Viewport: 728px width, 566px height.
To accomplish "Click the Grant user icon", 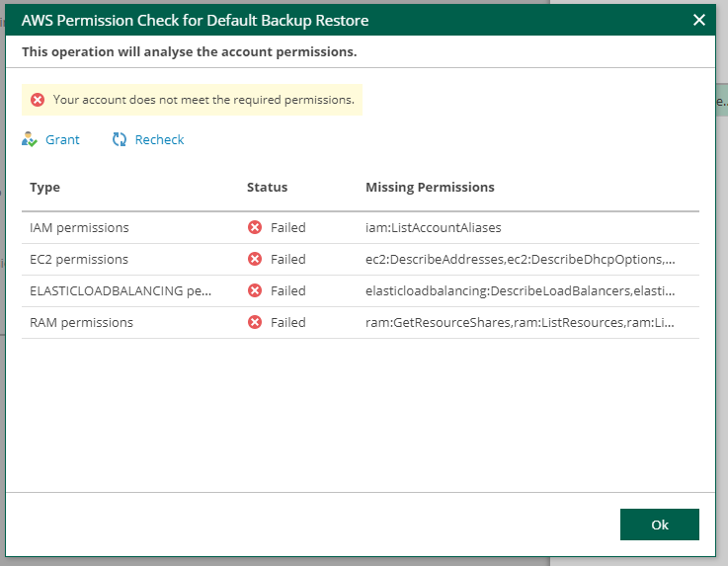I will click(x=30, y=139).
